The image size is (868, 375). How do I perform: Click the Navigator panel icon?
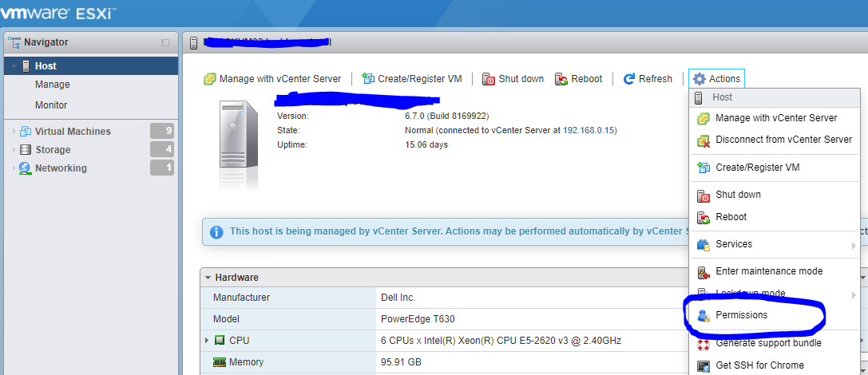coord(14,42)
